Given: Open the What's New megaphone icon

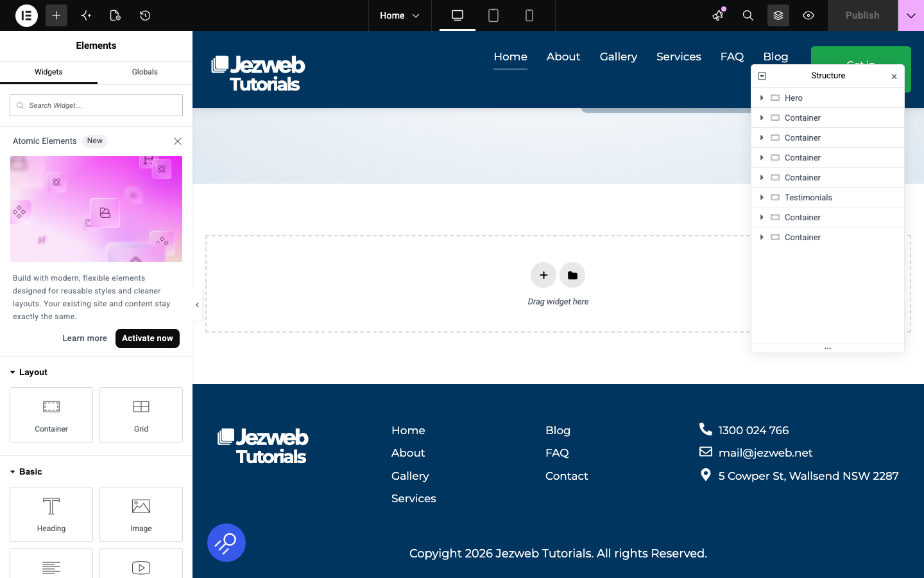Looking at the screenshot, I should pos(718,15).
